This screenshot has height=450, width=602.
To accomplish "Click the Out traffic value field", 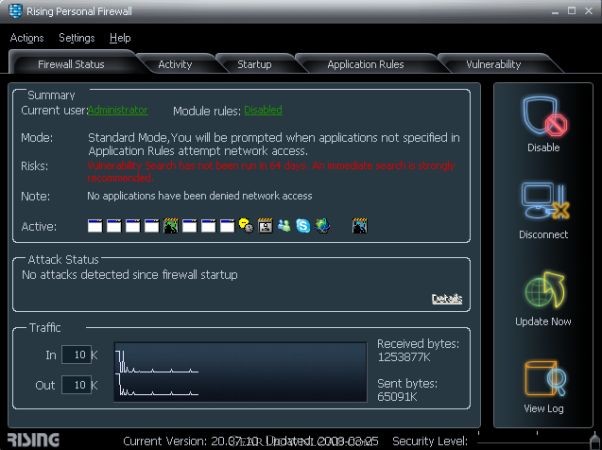I will pyautogui.click(x=77, y=385).
